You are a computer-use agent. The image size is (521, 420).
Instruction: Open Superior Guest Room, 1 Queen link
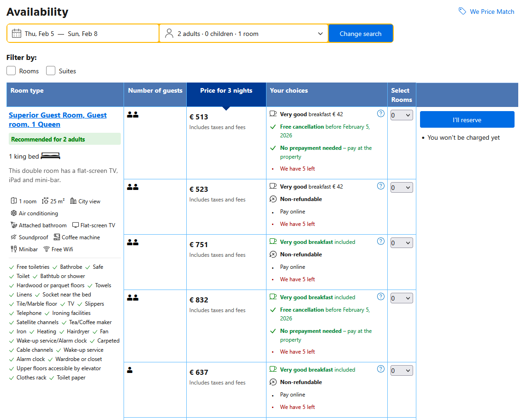(x=58, y=120)
